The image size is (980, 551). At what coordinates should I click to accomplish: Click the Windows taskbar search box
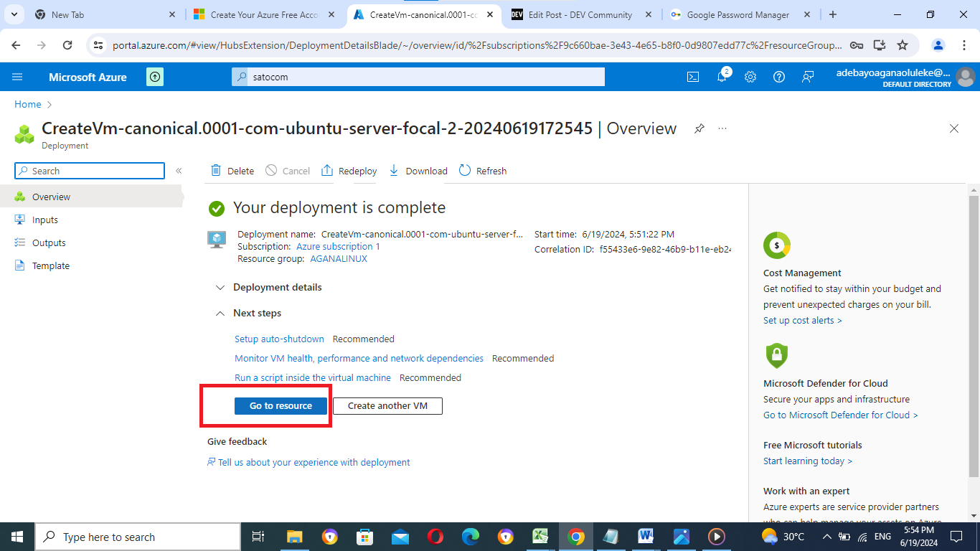tap(138, 537)
